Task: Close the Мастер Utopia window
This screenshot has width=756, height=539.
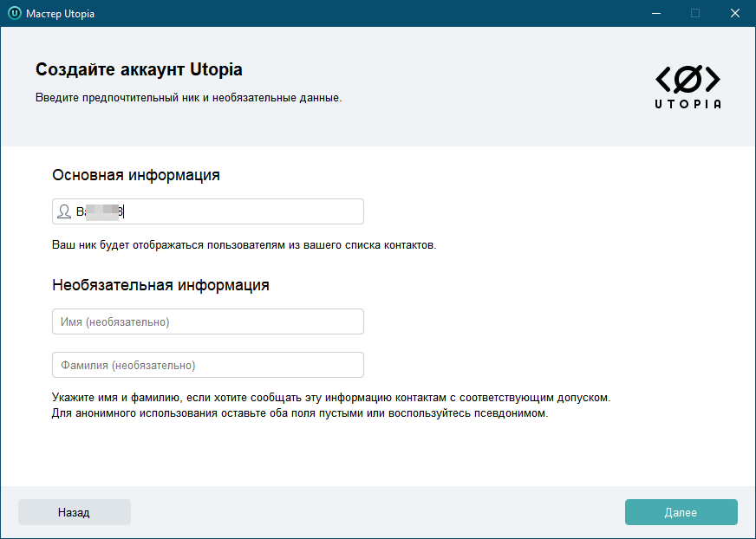Action: coord(735,13)
